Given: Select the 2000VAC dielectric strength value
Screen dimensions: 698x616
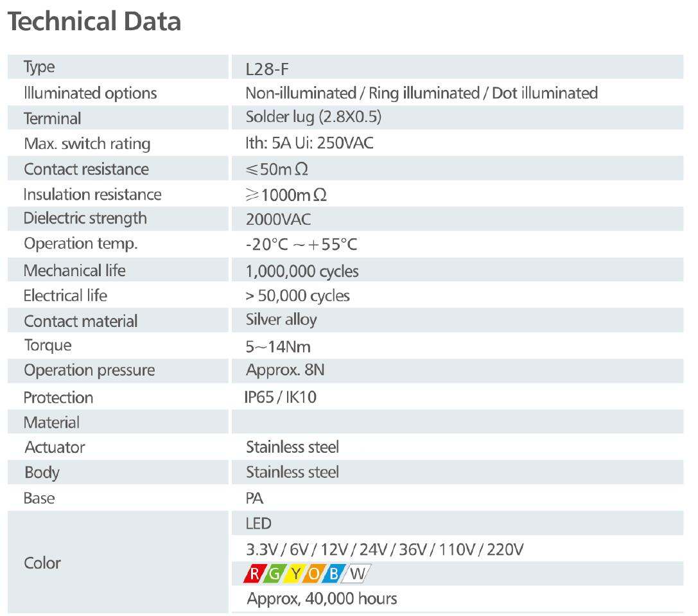Looking at the screenshot, I should pos(278,220).
